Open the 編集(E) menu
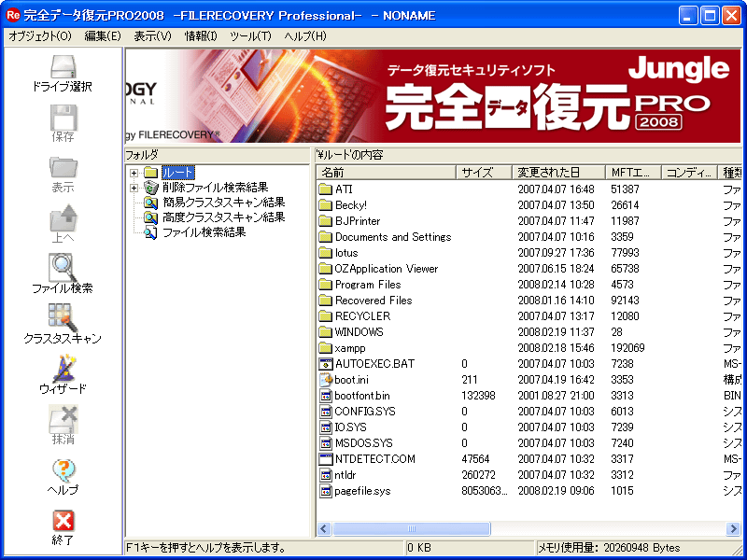747x560 pixels. point(103,36)
